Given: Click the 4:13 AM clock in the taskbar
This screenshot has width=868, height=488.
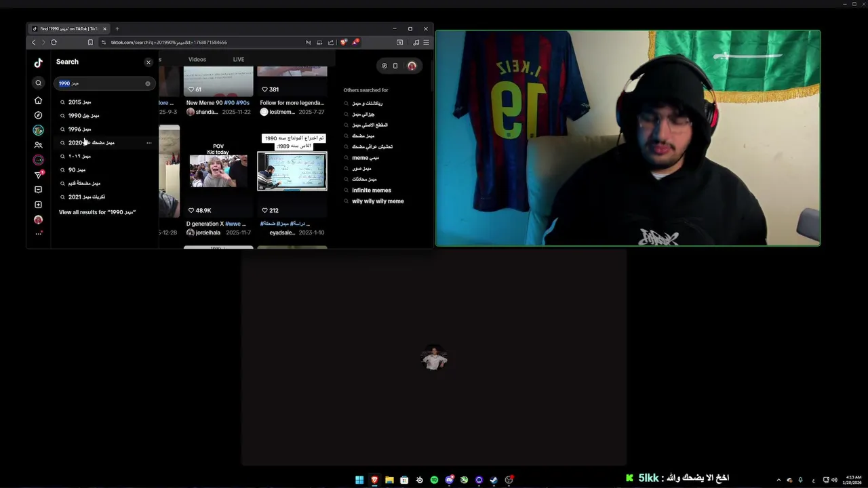Looking at the screenshot, I should pyautogui.click(x=852, y=480).
